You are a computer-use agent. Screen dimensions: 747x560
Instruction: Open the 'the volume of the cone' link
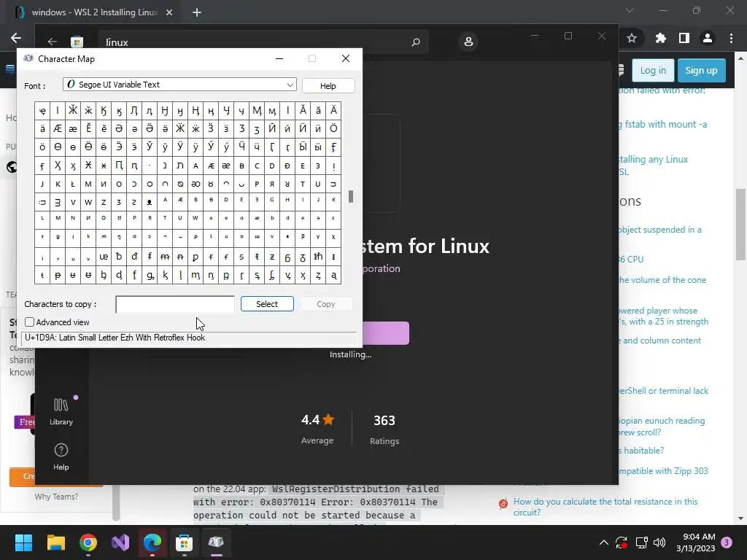click(662, 280)
